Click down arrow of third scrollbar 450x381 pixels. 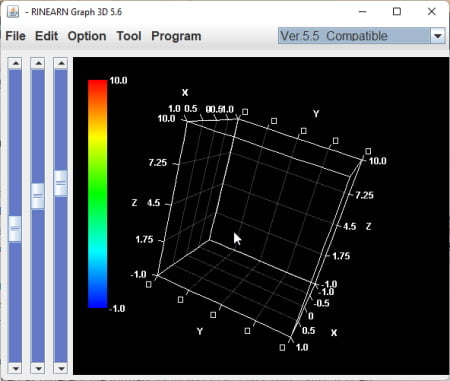61,368
